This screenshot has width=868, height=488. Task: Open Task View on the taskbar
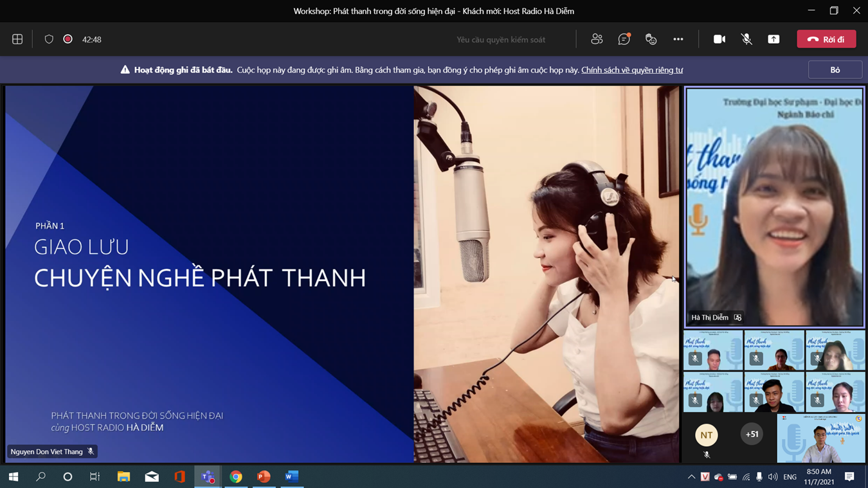pyautogui.click(x=95, y=476)
